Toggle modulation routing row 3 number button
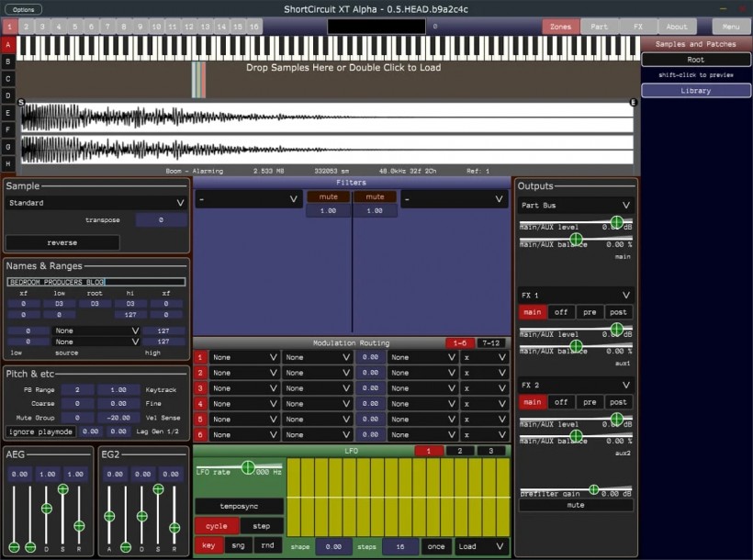753x560 pixels. [200, 388]
